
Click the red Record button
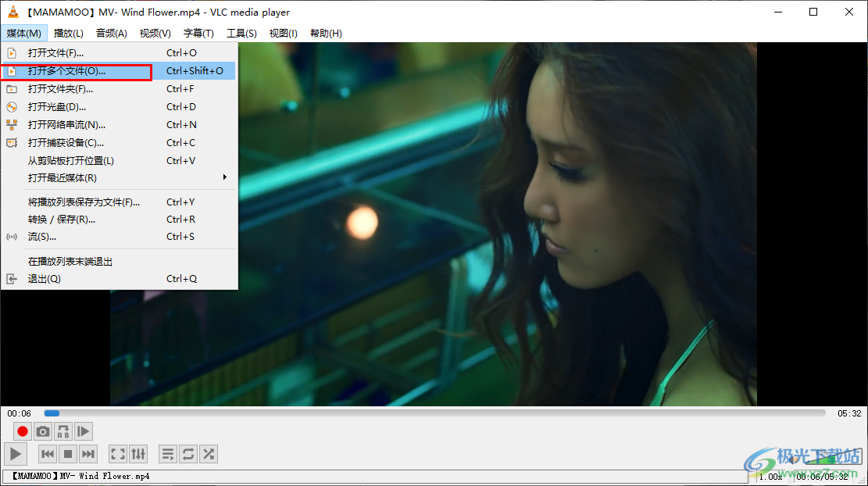pyautogui.click(x=22, y=431)
